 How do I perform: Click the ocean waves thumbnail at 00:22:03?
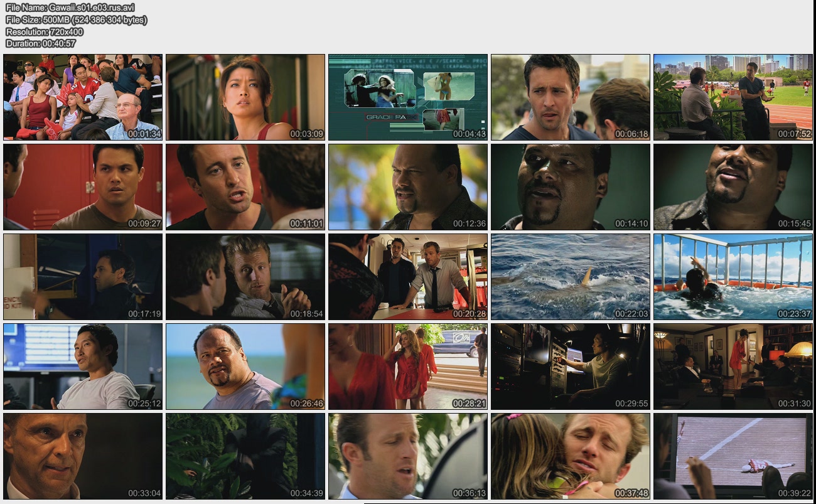point(571,277)
